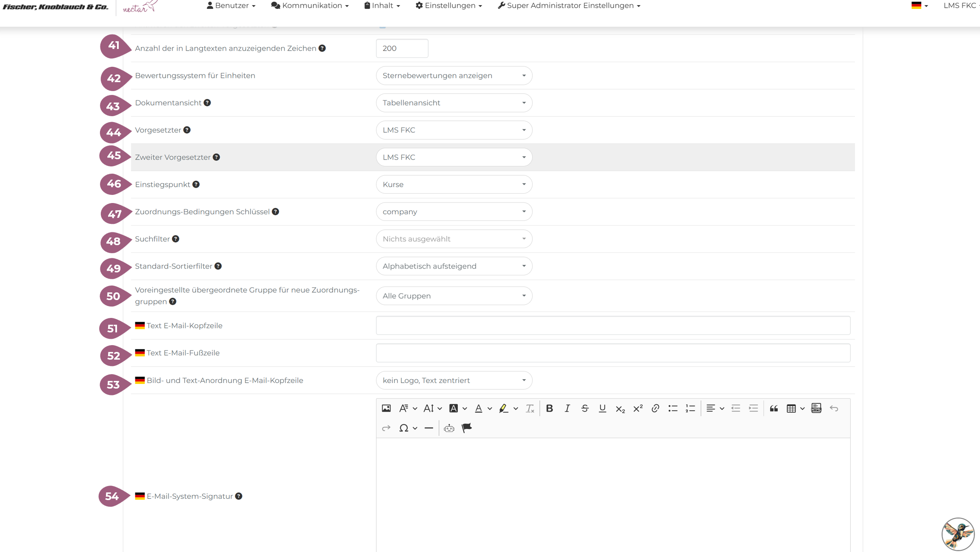Insert a link in the editor
The width and height of the screenshot is (980, 552).
pyautogui.click(x=655, y=408)
